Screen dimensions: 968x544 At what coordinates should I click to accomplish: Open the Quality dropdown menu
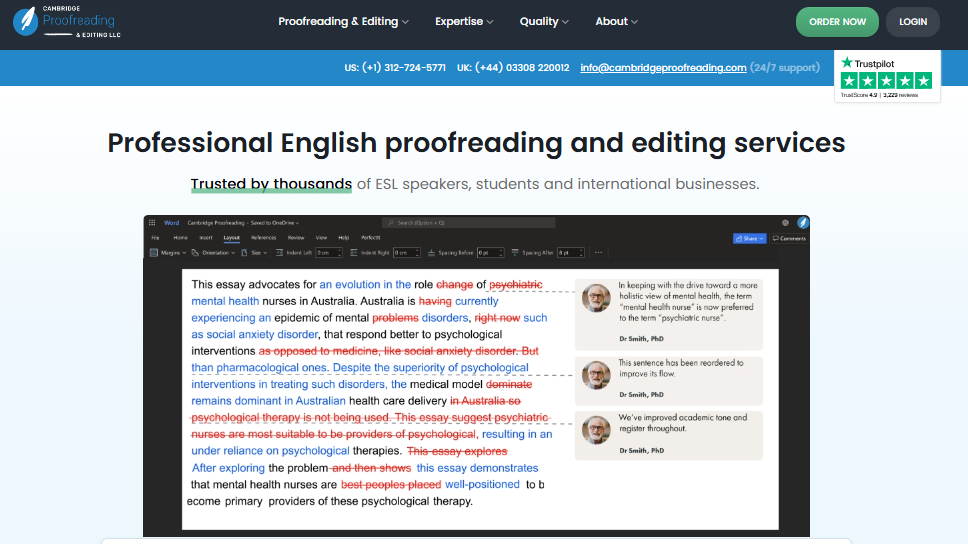click(x=544, y=22)
